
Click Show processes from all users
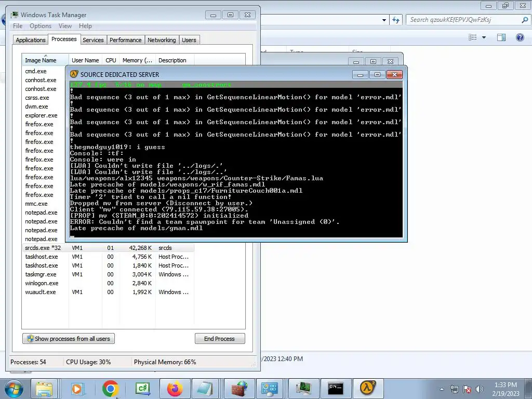(x=69, y=339)
